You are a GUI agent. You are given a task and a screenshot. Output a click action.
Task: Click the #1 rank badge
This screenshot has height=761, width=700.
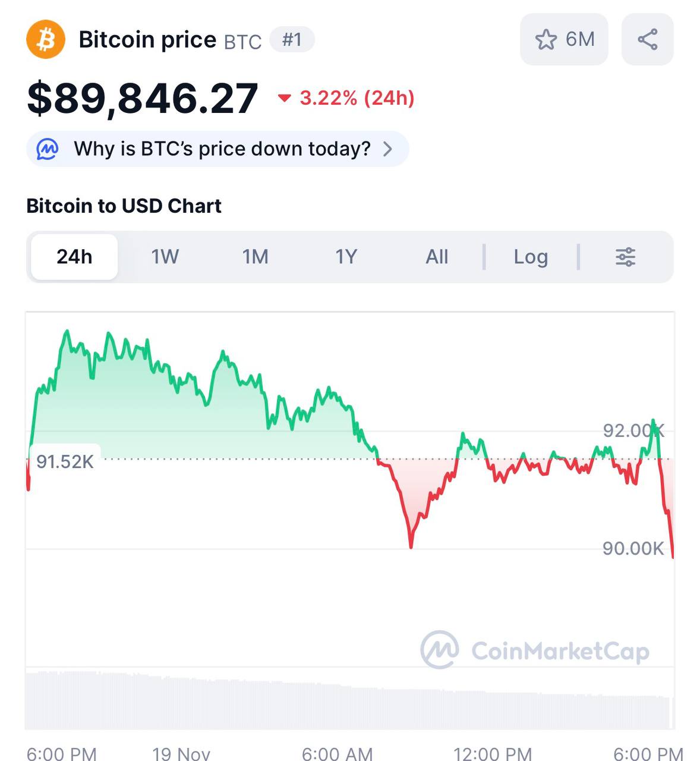tap(292, 40)
